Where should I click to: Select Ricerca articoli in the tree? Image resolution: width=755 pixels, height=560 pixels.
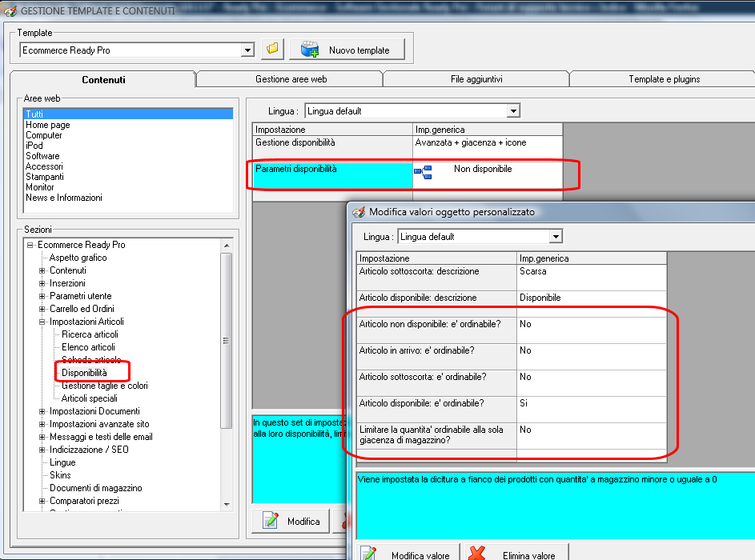(90, 334)
